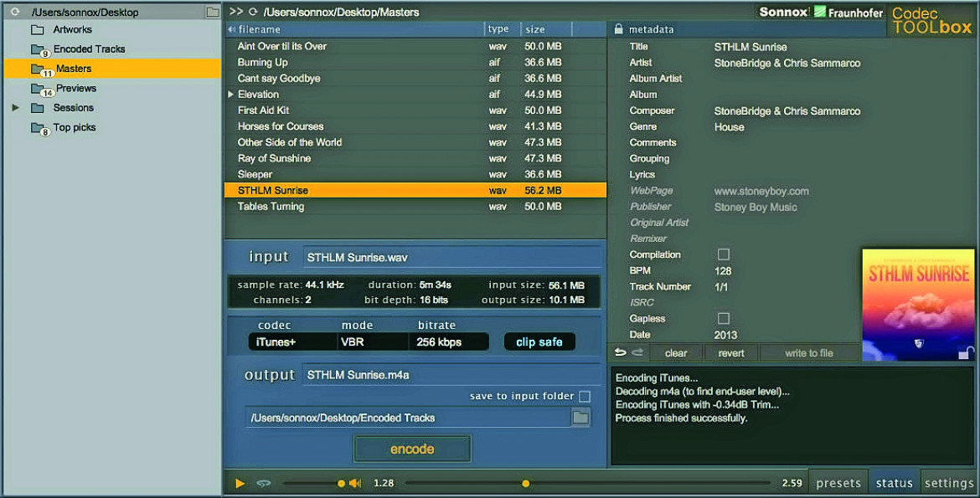
Task: Tick the Compilation checkbox
Action: pos(723,254)
